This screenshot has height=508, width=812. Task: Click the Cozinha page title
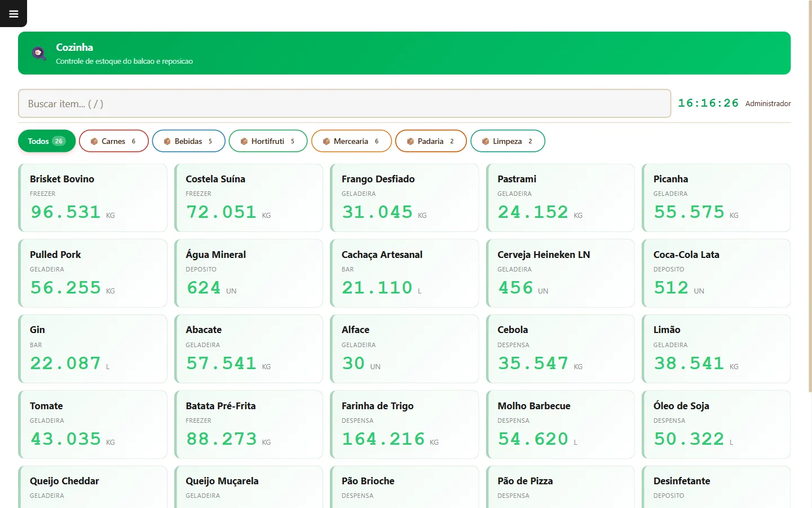(74, 47)
